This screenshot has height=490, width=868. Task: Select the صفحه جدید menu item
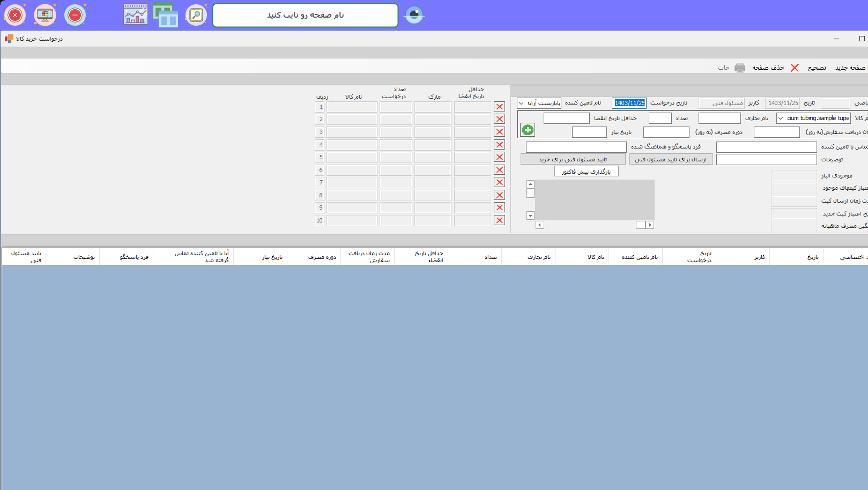click(x=850, y=68)
